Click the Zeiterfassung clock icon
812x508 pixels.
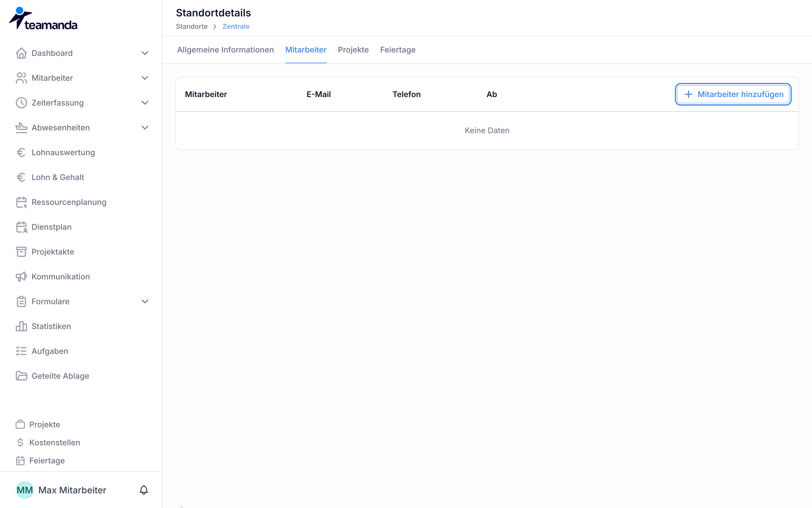tap(21, 103)
